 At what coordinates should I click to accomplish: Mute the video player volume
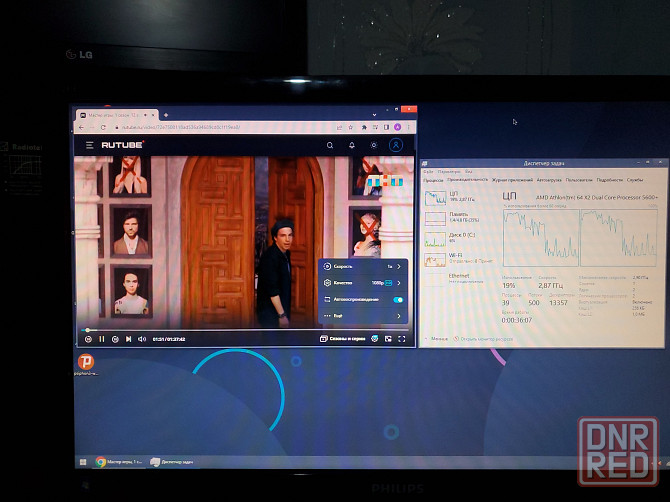(x=142, y=339)
